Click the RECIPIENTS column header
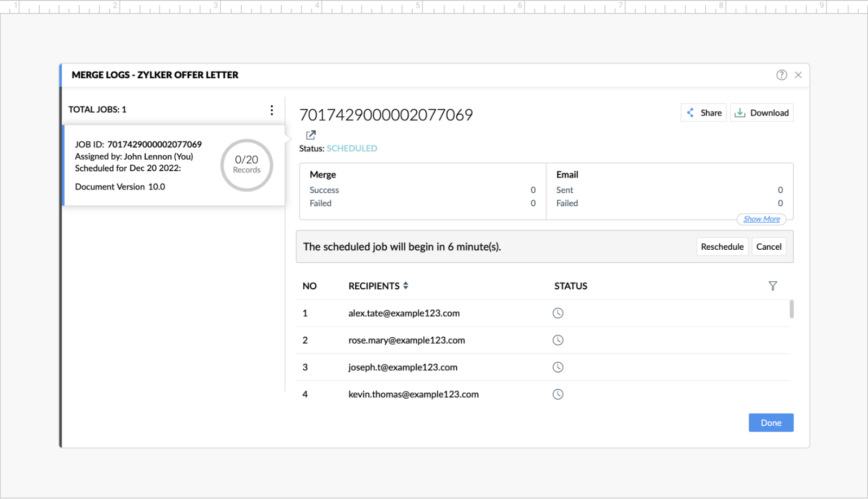The image size is (868, 499). click(374, 286)
